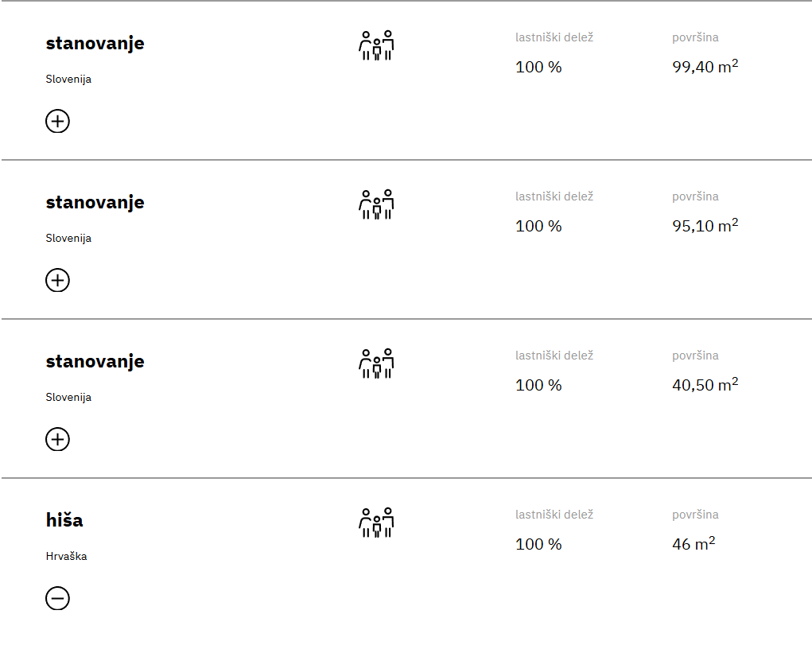Click 100 % ownership share of hiša
The height and width of the screenshot is (653, 812).
[538, 544]
